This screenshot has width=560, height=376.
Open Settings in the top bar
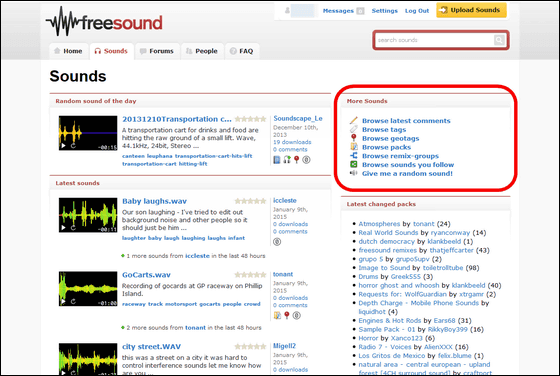coord(384,11)
